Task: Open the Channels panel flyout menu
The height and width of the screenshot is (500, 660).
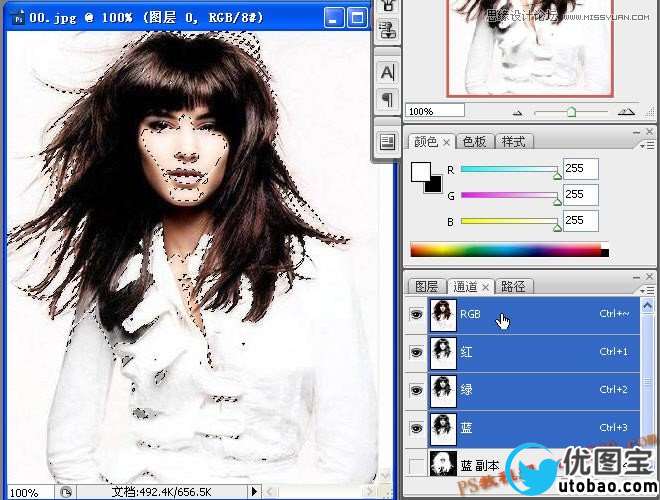Action: click(647, 290)
